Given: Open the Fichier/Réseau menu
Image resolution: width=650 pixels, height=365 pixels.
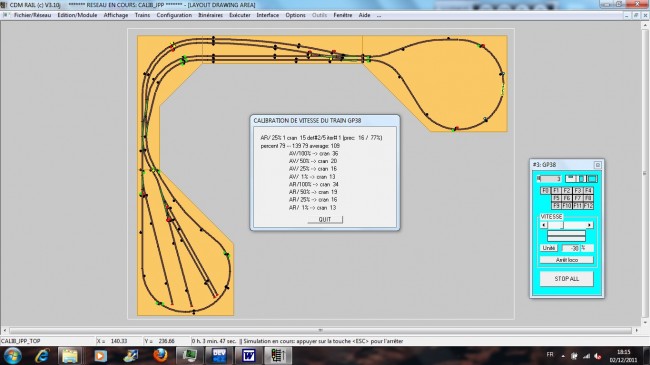Looking at the screenshot, I should [x=32, y=15].
